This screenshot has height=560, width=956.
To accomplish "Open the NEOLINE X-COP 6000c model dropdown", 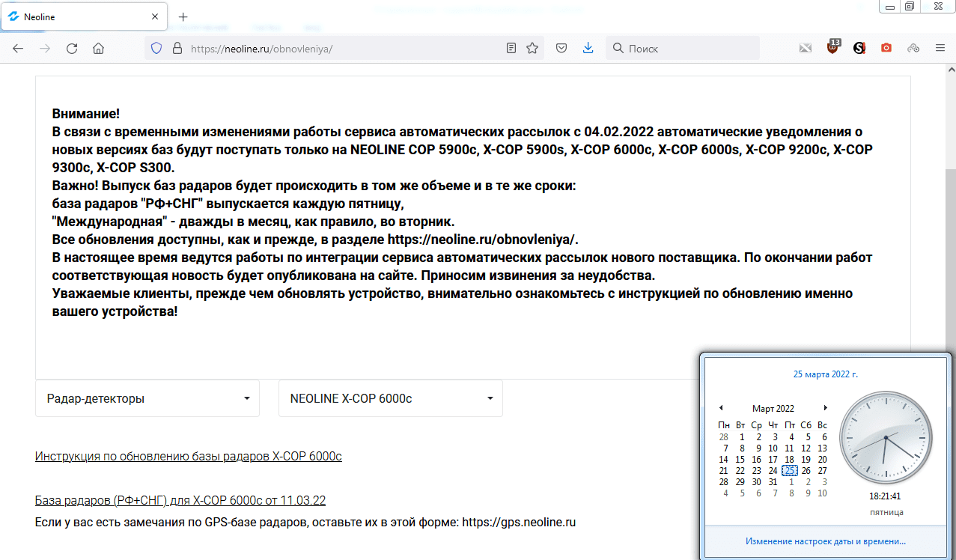I will tap(391, 398).
